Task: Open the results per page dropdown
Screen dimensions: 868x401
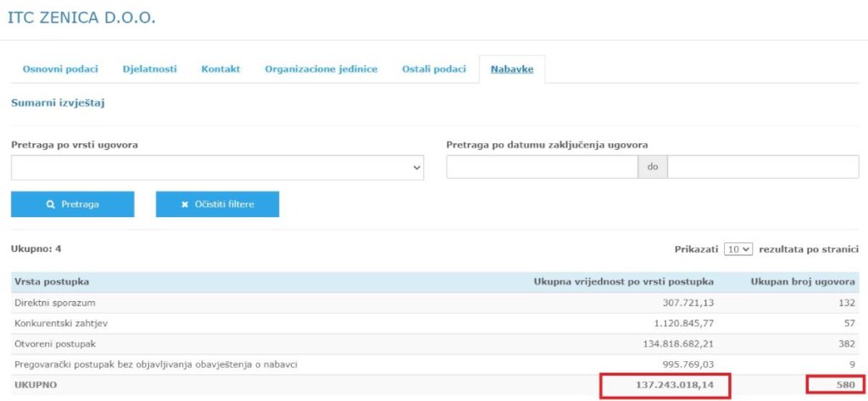Action: tap(738, 249)
